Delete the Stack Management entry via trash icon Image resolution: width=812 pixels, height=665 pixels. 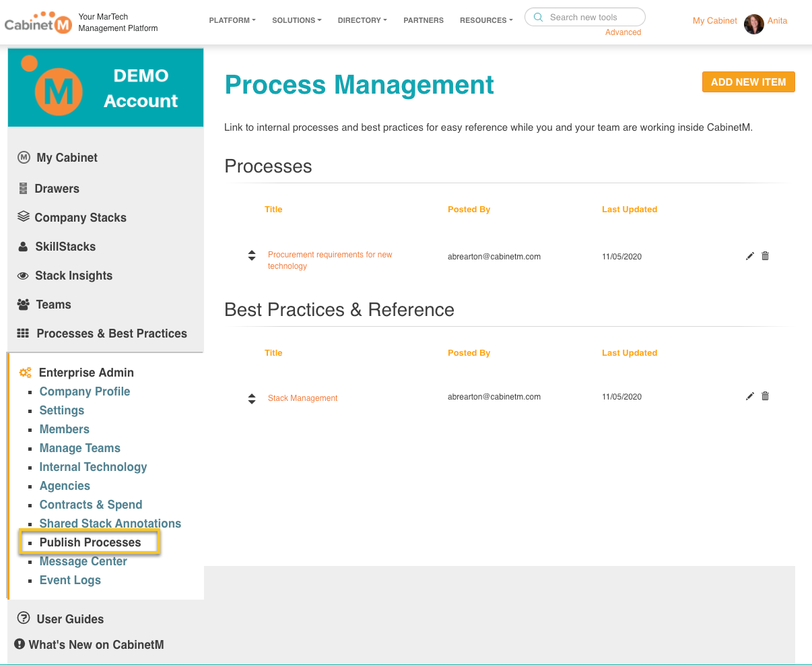point(765,396)
